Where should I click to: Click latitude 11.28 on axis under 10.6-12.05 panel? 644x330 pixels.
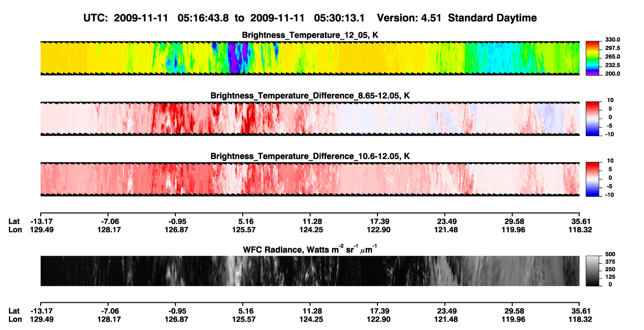(x=310, y=221)
